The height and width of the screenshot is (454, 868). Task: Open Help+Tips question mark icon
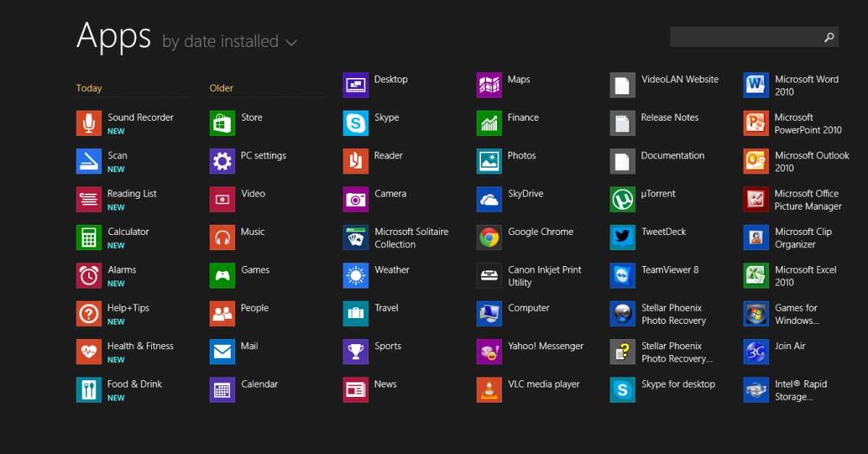click(x=89, y=314)
